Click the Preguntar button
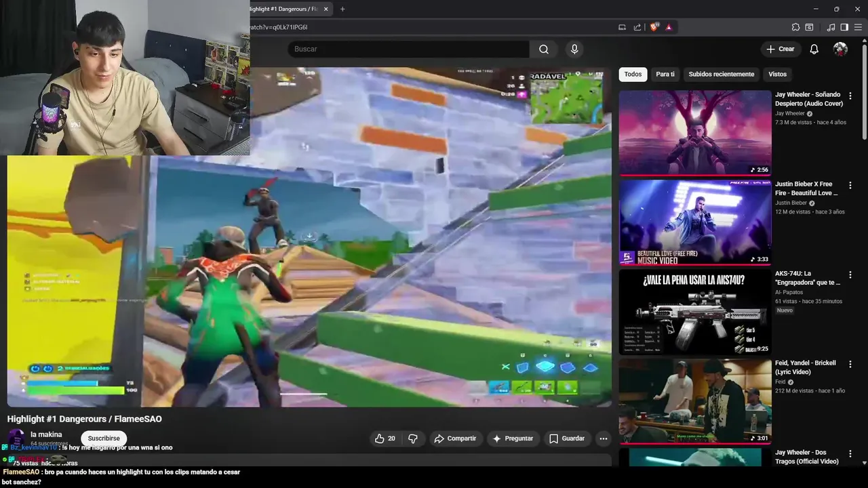 [x=513, y=439]
